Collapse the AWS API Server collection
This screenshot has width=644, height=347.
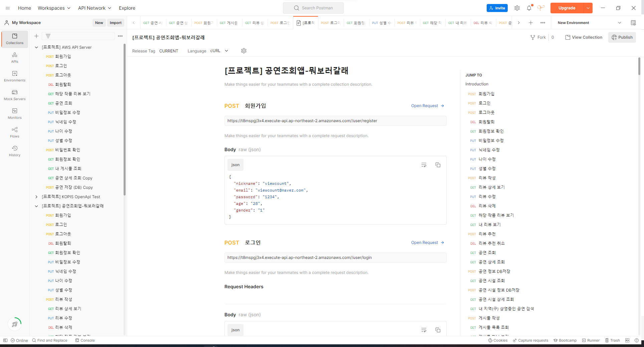pyautogui.click(x=36, y=47)
